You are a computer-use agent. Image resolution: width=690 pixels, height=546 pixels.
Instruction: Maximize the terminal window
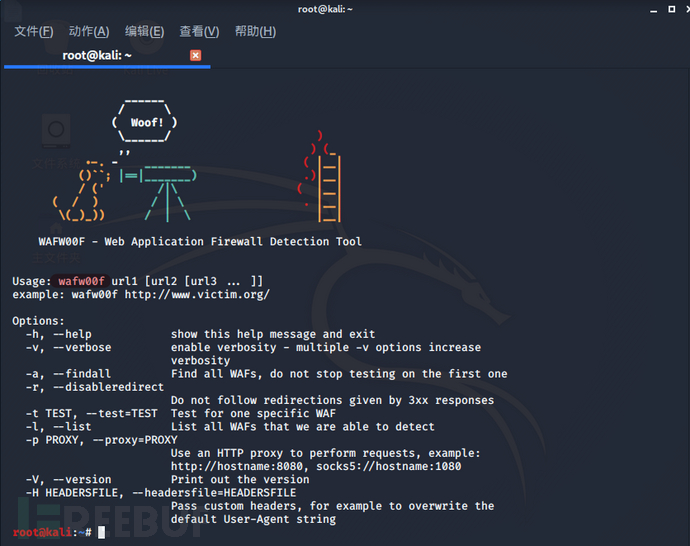tap(672, 9)
